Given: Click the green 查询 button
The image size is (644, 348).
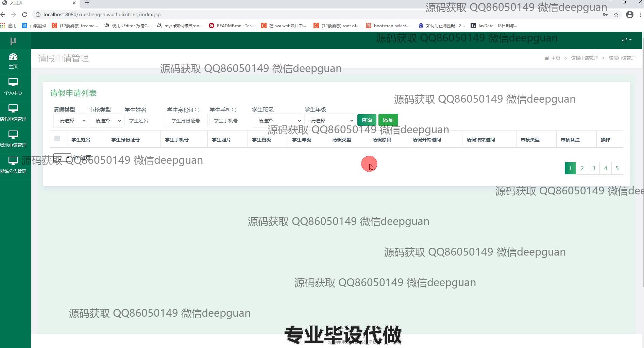Looking at the screenshot, I should [x=367, y=120].
